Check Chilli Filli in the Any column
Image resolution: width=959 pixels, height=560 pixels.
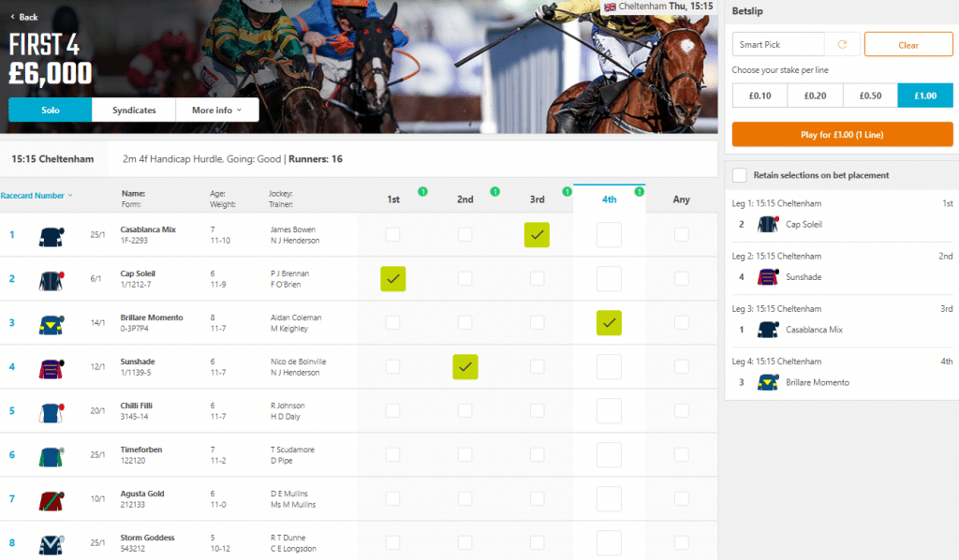681,411
